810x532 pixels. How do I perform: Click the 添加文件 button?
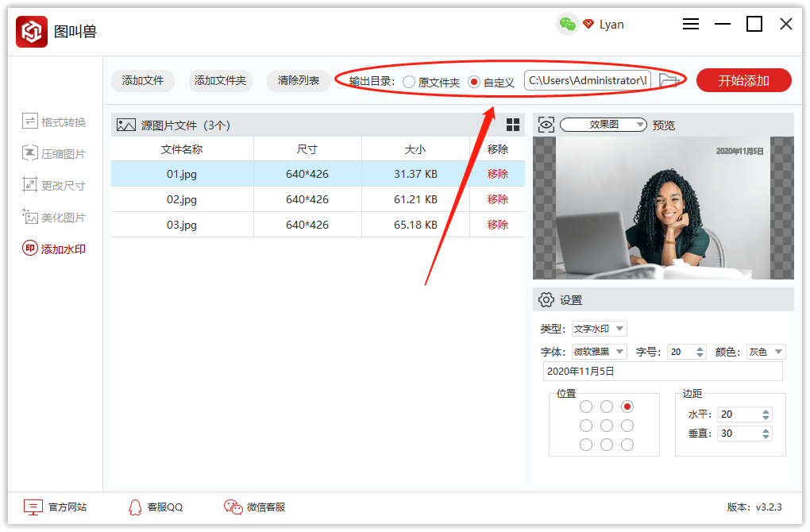click(x=143, y=80)
